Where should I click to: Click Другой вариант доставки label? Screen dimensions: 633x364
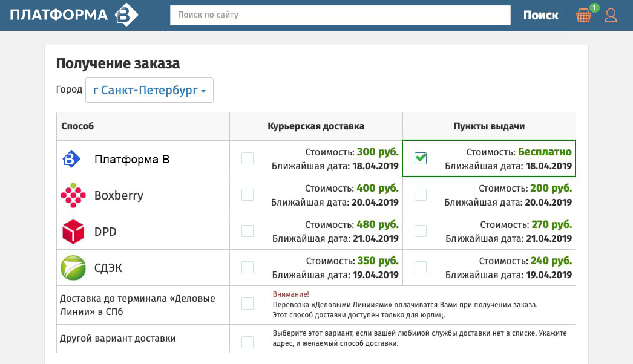[x=118, y=339]
